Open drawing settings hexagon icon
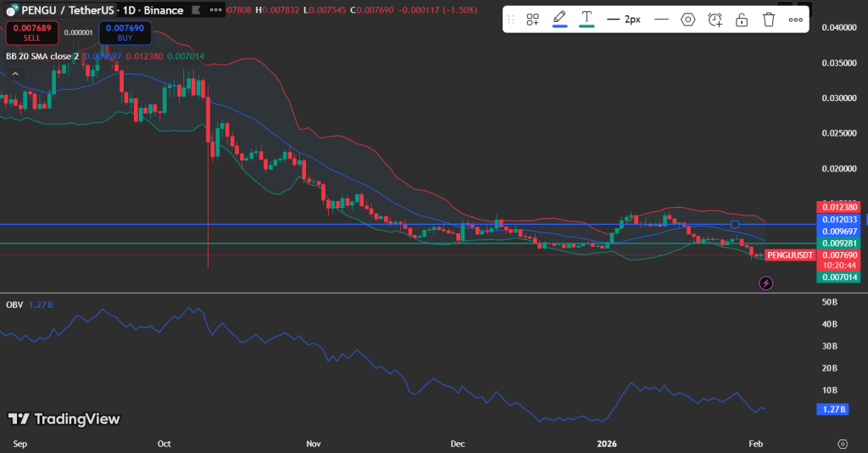The image size is (868, 453). click(x=687, y=20)
